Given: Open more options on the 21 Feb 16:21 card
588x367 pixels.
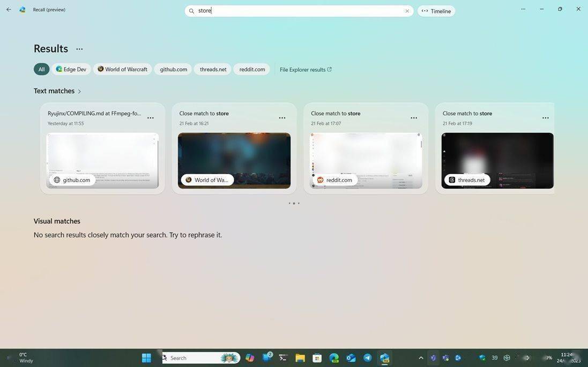Looking at the screenshot, I should coord(282,118).
